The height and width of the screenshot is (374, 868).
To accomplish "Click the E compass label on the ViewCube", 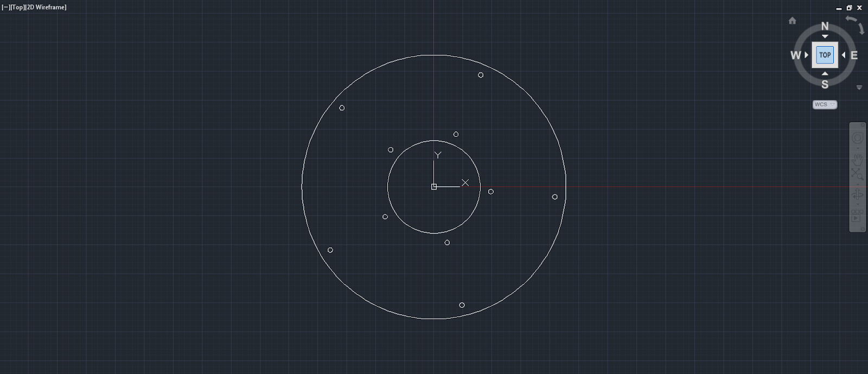I will click(854, 55).
